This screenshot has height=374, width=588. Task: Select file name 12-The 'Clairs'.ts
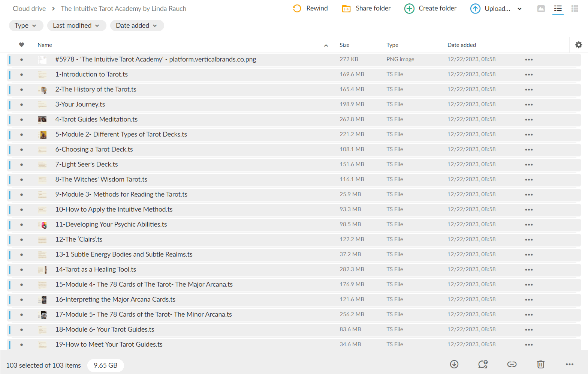click(79, 239)
